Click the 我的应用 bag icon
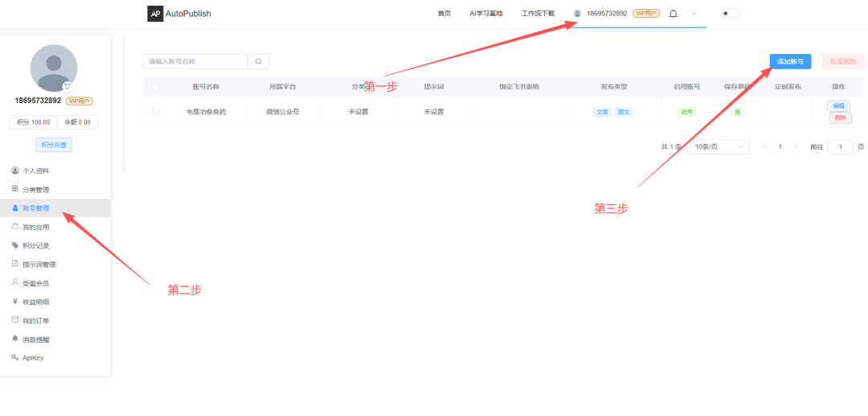This screenshot has width=868, height=416. click(15, 227)
